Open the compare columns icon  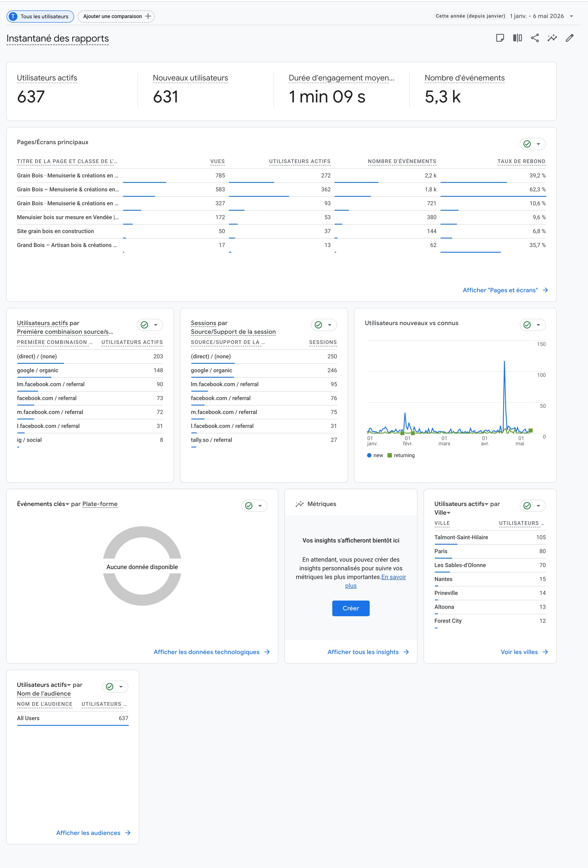(517, 38)
